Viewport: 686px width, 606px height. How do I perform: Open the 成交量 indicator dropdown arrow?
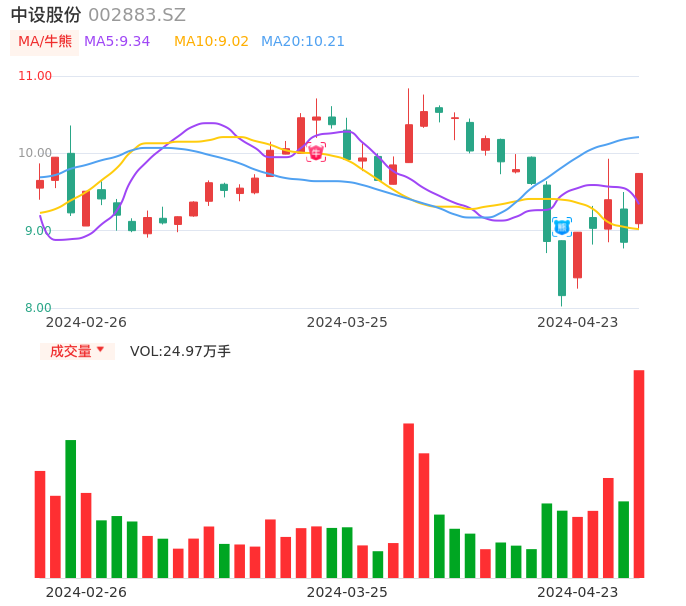[x=100, y=350]
